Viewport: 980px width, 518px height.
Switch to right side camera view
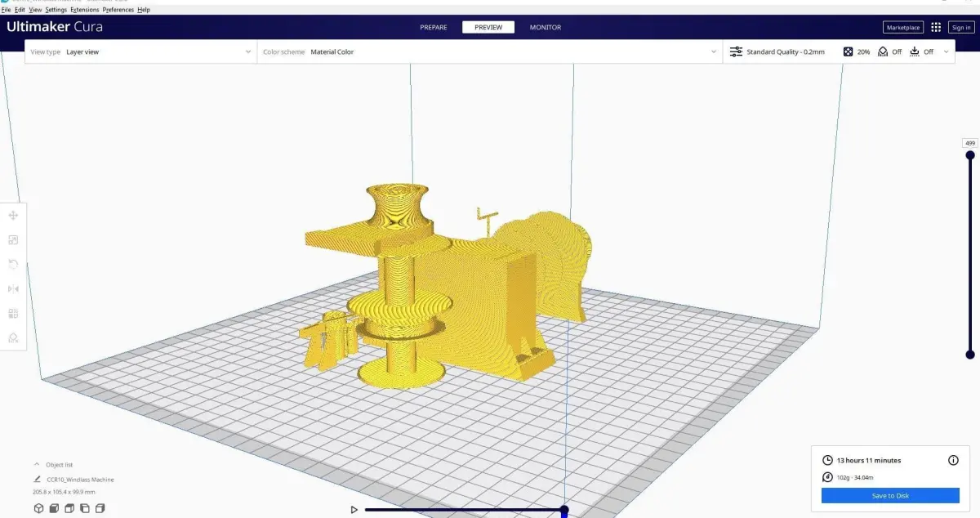coord(100,508)
